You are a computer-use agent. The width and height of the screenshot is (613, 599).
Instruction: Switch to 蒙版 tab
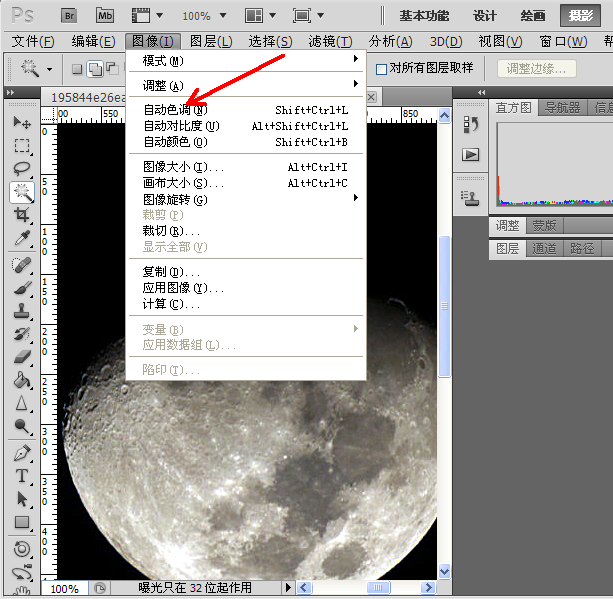544,226
